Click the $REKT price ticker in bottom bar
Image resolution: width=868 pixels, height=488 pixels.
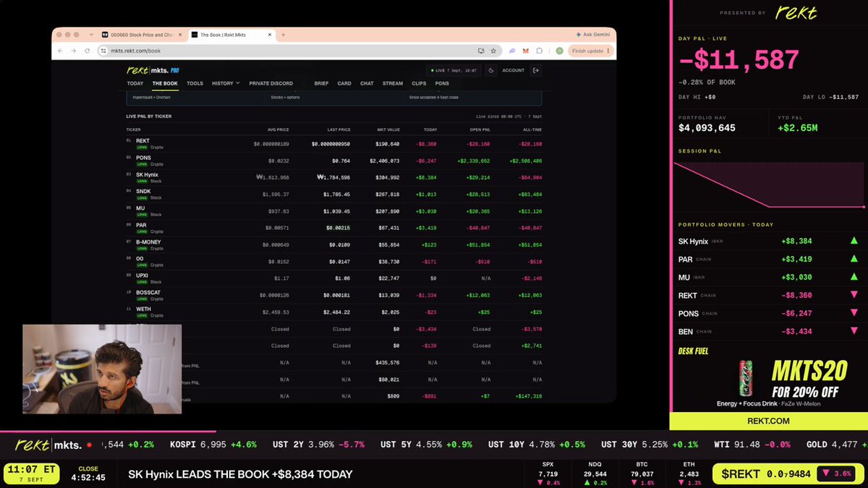[786, 474]
